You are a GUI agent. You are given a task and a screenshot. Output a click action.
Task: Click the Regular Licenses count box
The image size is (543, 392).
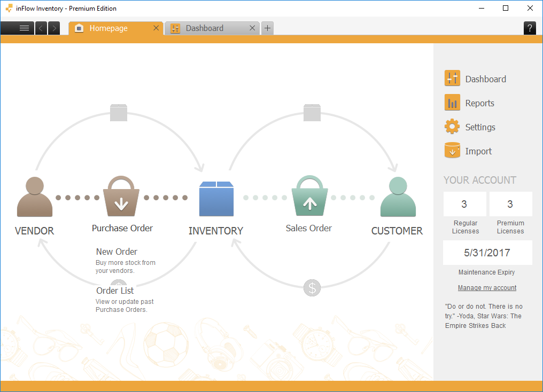click(x=464, y=204)
